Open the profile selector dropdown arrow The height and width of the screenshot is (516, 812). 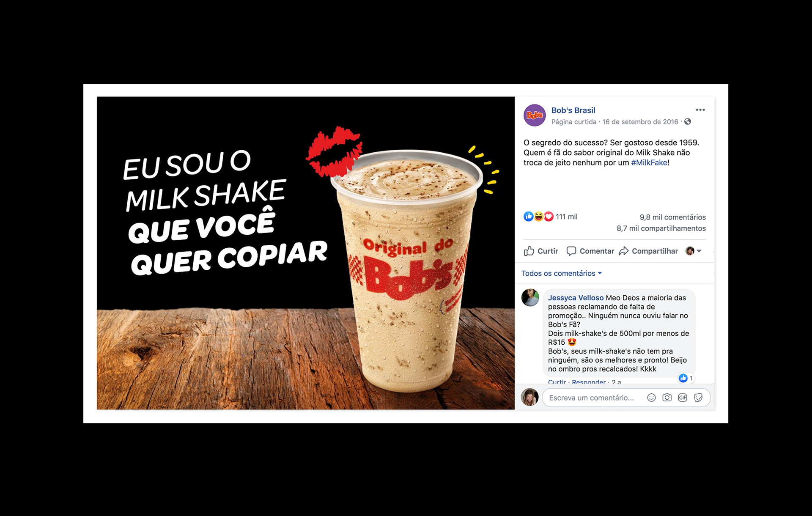click(x=699, y=251)
